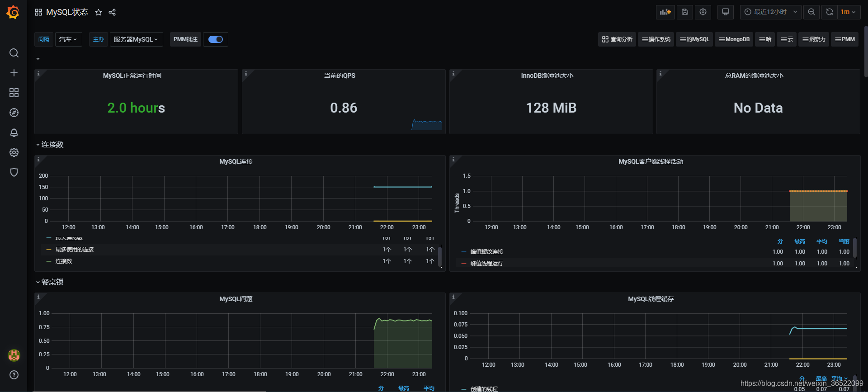Open MySQL线程缓存 panel title menu
Viewport: 868px width, 392px height.
651,299
